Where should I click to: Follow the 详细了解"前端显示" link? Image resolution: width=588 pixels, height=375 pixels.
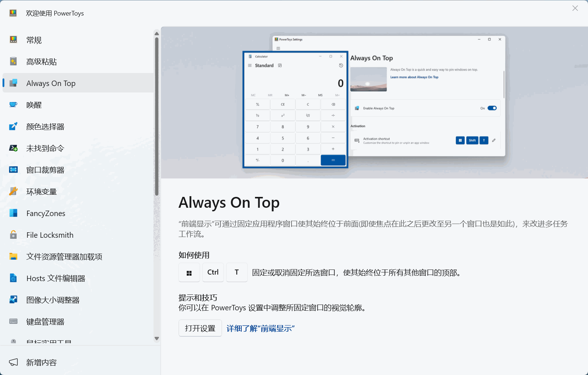pyautogui.click(x=260, y=328)
